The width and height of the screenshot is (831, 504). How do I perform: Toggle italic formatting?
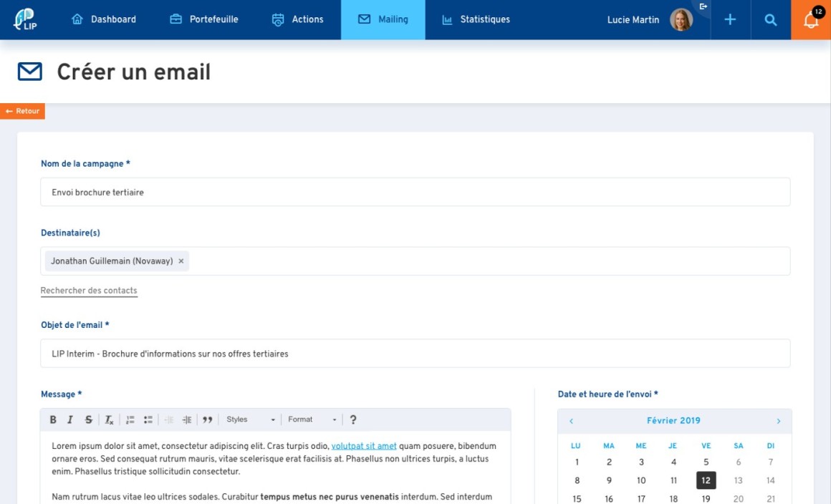click(x=70, y=420)
